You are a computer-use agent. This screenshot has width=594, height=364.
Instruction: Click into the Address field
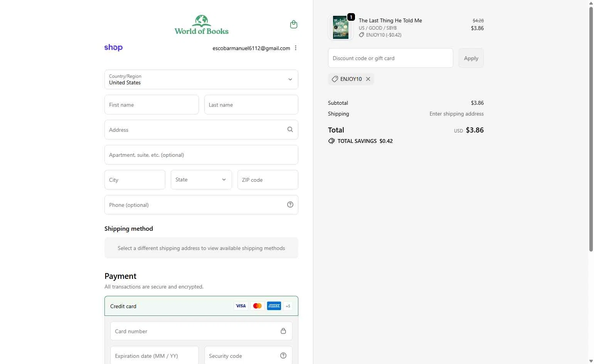pyautogui.click(x=201, y=130)
